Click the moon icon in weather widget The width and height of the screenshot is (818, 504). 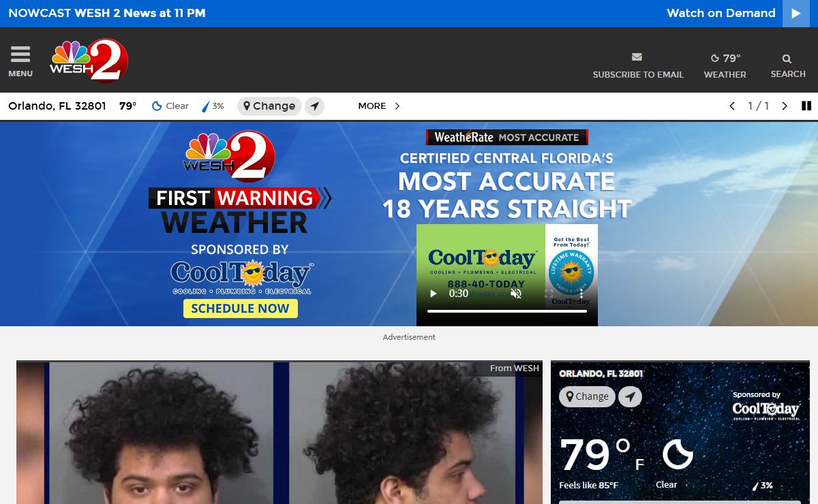[x=678, y=454]
